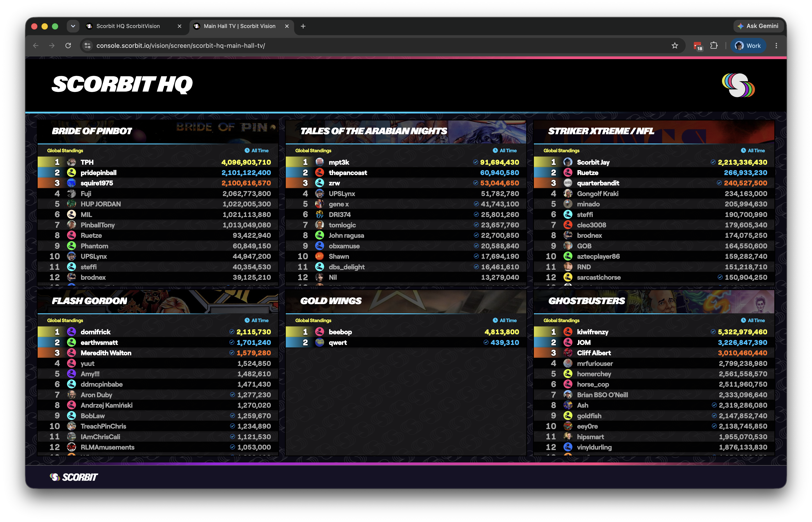Open a new tab with plus icon
Screen dimensions: 812x522
click(303, 26)
